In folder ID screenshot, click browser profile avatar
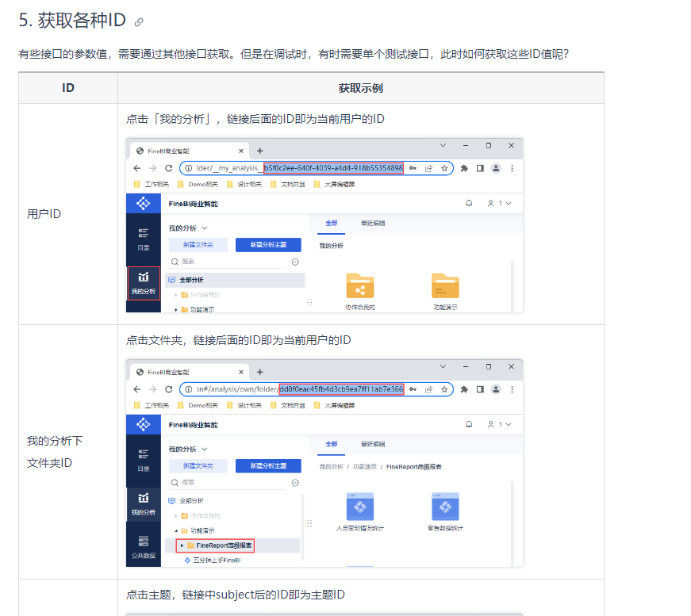691x616 pixels. point(496,389)
